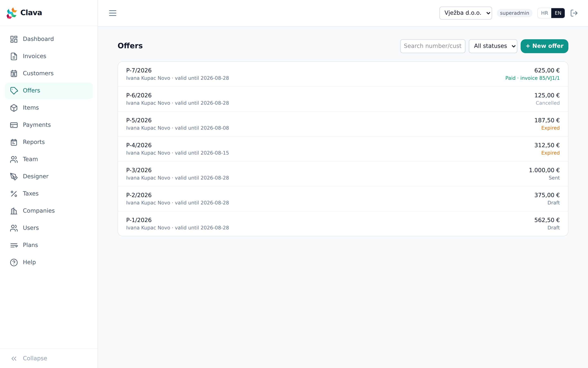Click the superadmin badge

coord(514,13)
